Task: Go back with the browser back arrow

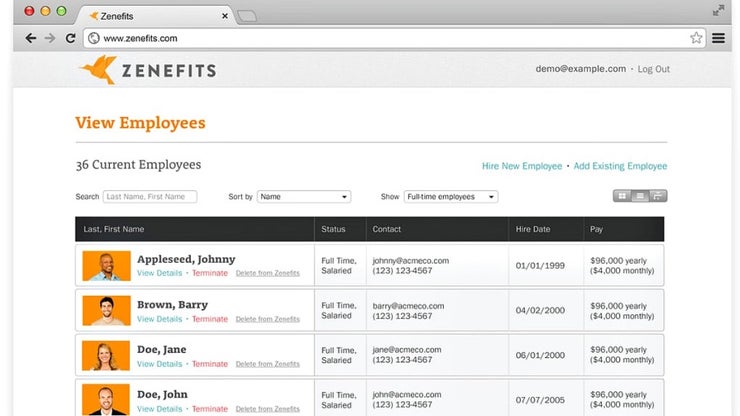Action: click(31, 38)
